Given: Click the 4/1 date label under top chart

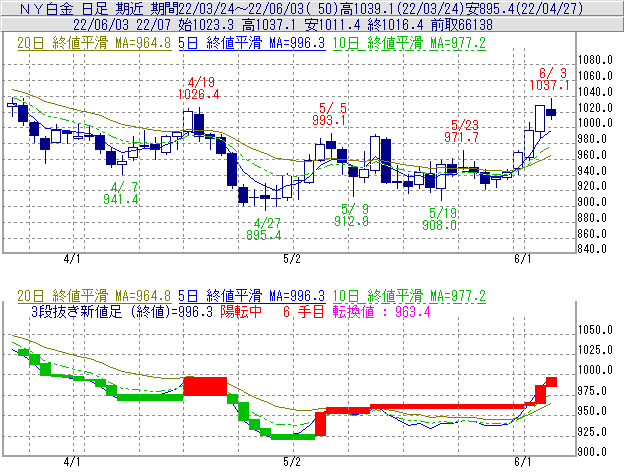Looking at the screenshot, I should pyautogui.click(x=72, y=259).
